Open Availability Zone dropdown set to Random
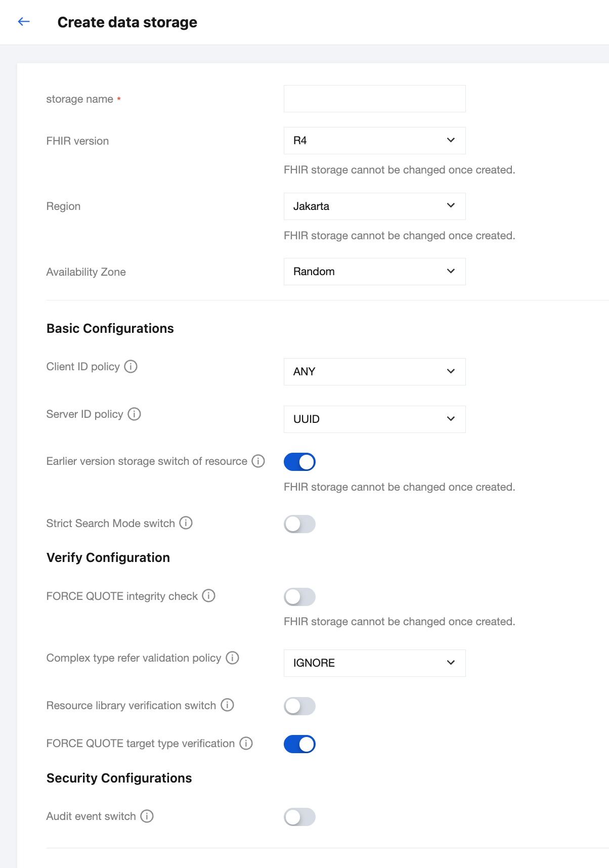 tap(374, 272)
